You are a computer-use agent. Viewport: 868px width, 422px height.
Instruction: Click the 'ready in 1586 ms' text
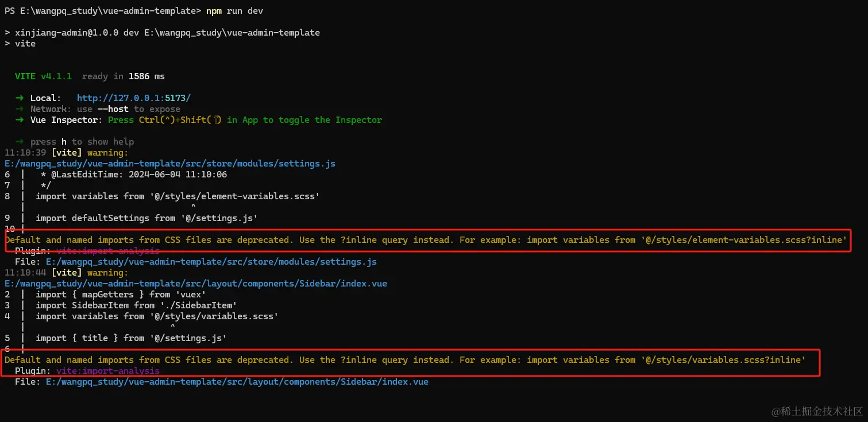click(124, 76)
